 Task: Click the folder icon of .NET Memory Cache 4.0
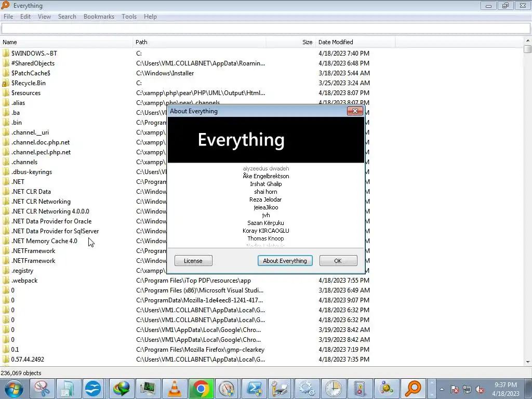(6, 241)
